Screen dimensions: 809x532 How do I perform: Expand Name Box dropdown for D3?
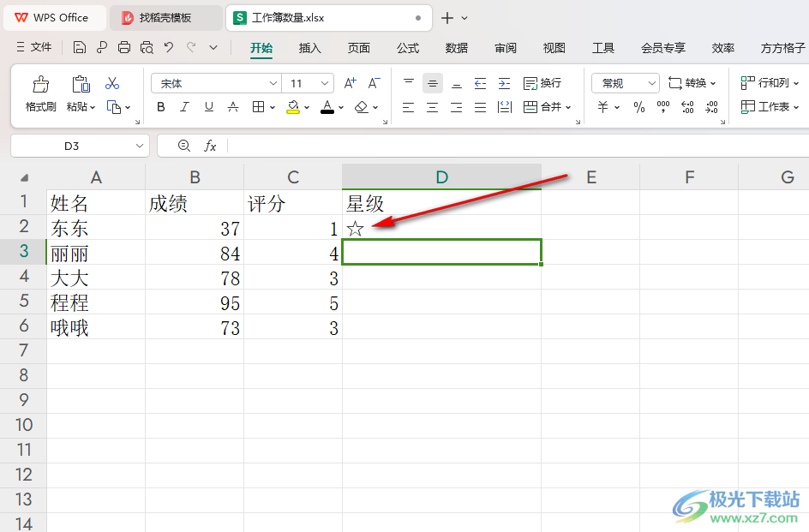point(140,146)
